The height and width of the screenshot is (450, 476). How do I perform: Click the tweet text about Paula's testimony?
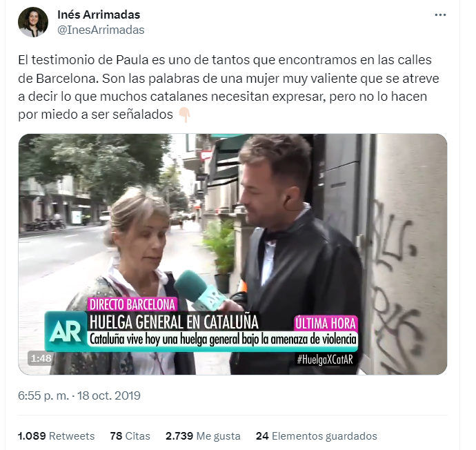pos(228,88)
